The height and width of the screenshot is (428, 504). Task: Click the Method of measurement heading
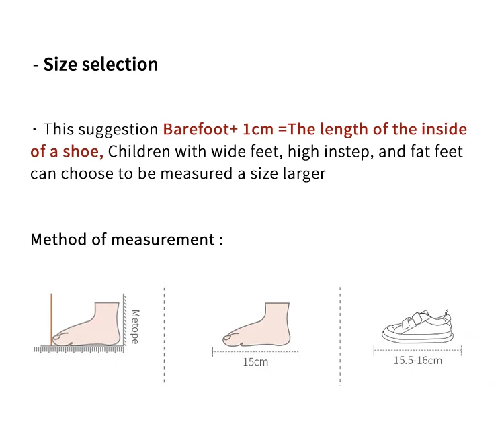(127, 239)
